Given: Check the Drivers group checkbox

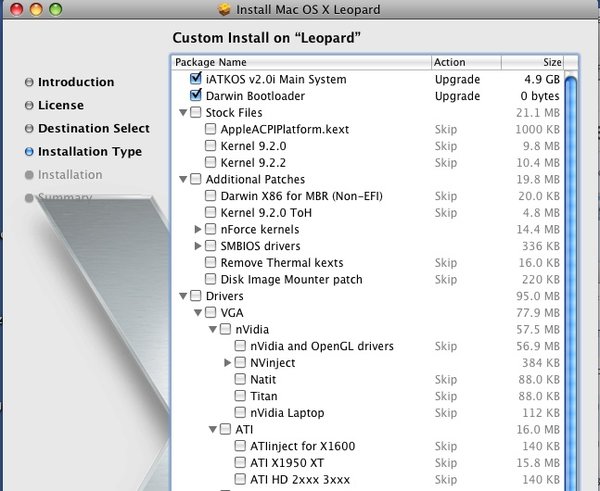Looking at the screenshot, I should tap(196, 296).
